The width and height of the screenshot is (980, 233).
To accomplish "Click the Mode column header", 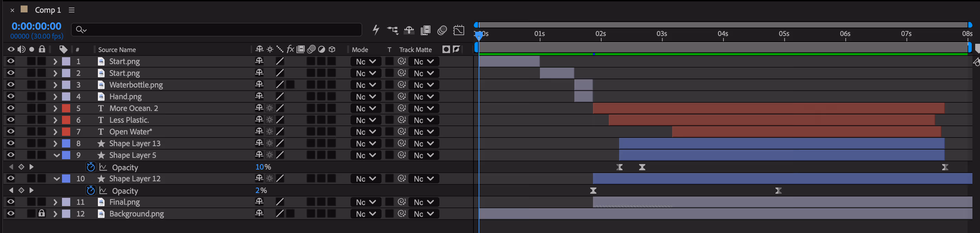I will (x=360, y=50).
